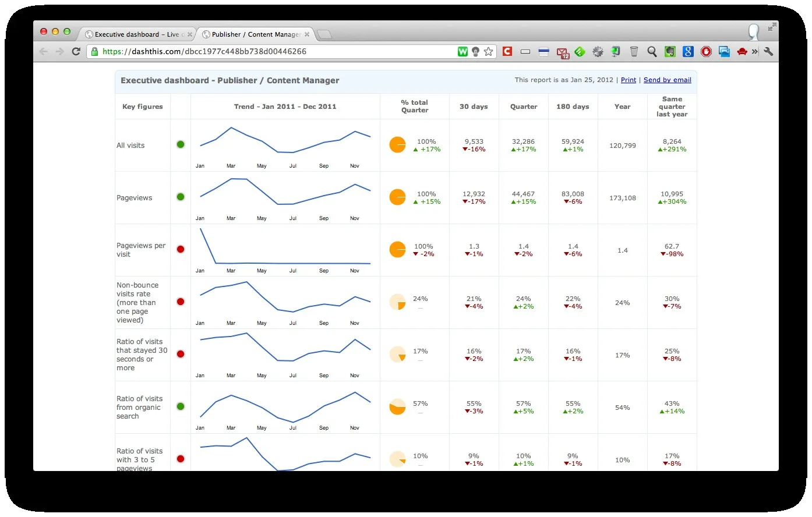Click the browser forward arrow

point(59,51)
